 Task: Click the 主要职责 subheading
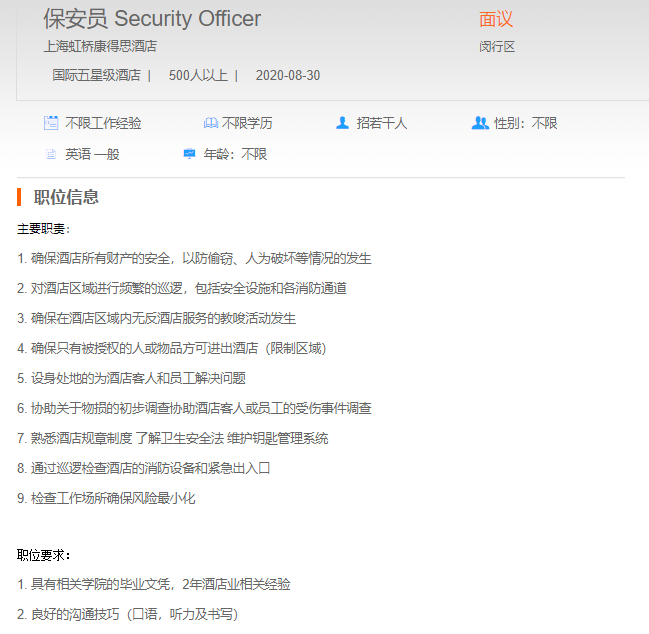tap(44, 229)
